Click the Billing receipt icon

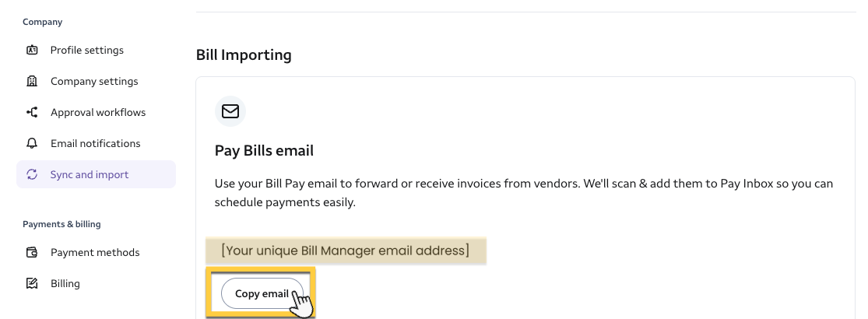click(32, 284)
